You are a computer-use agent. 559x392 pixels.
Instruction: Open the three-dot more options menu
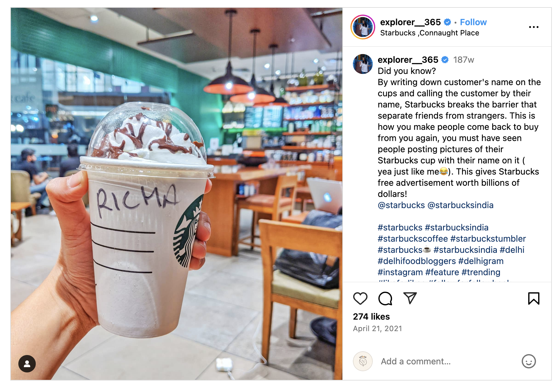tap(534, 27)
